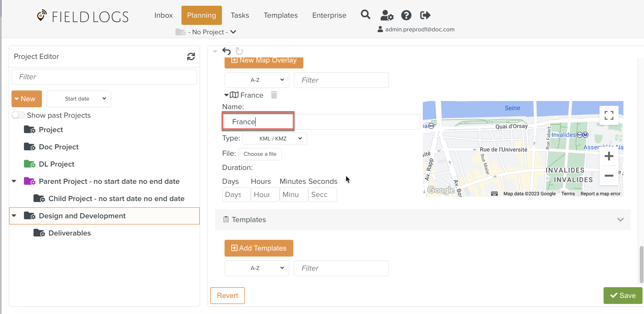
Task: Switch to the Tasks tab
Action: click(x=240, y=15)
